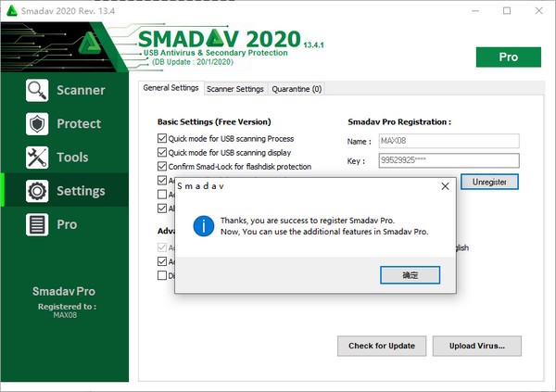Click the Settings label in sidebar
The height and width of the screenshot is (392, 556).
[81, 191]
